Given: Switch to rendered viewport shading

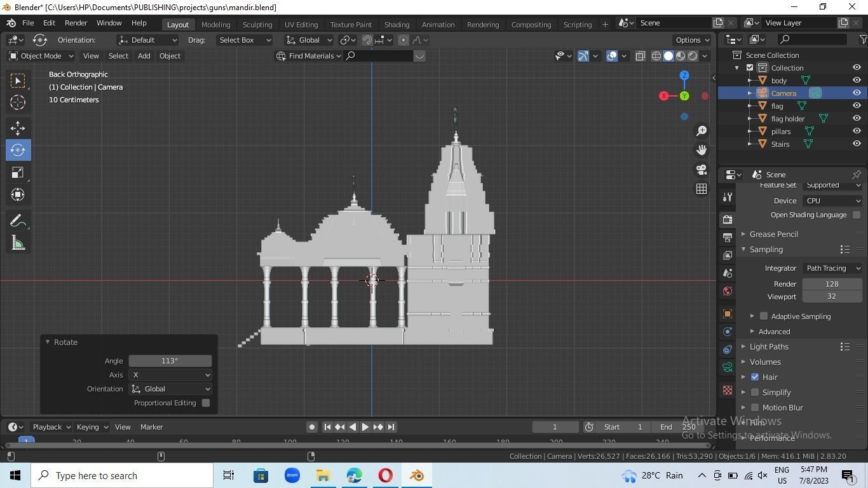Looking at the screenshot, I should 693,56.
